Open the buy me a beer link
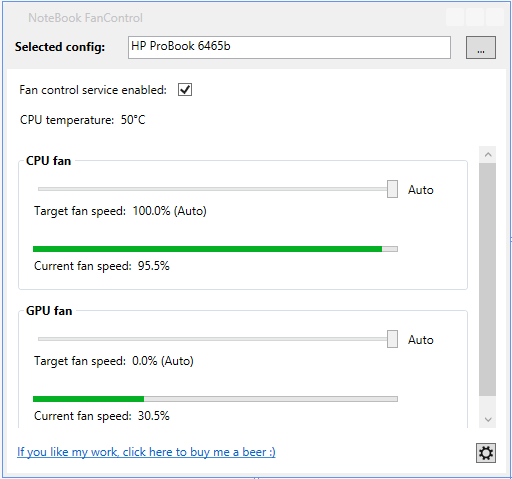512x479 pixels. 146,452
